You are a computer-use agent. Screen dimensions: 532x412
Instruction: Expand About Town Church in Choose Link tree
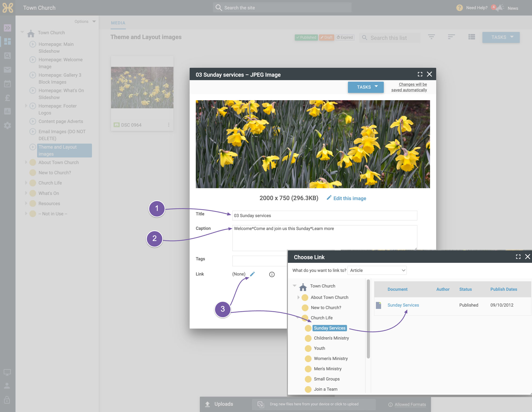298,297
